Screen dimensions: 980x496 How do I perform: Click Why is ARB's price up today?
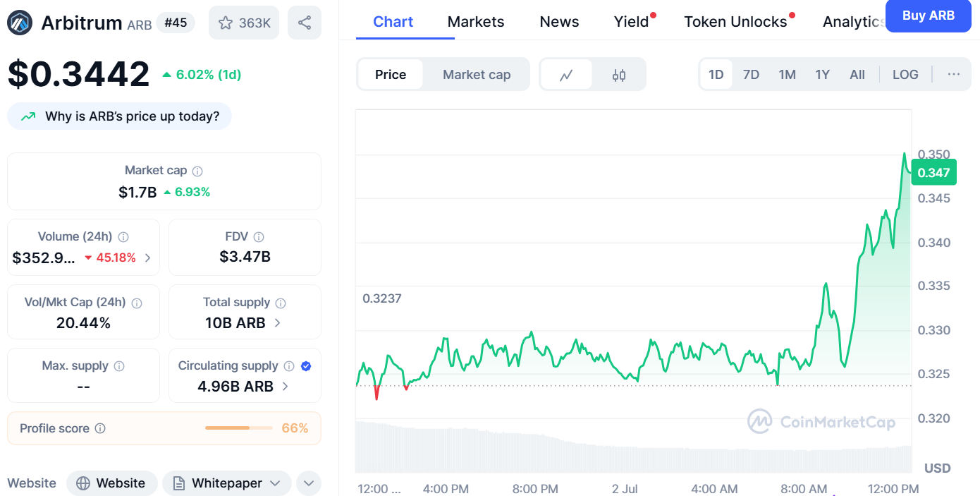119,116
